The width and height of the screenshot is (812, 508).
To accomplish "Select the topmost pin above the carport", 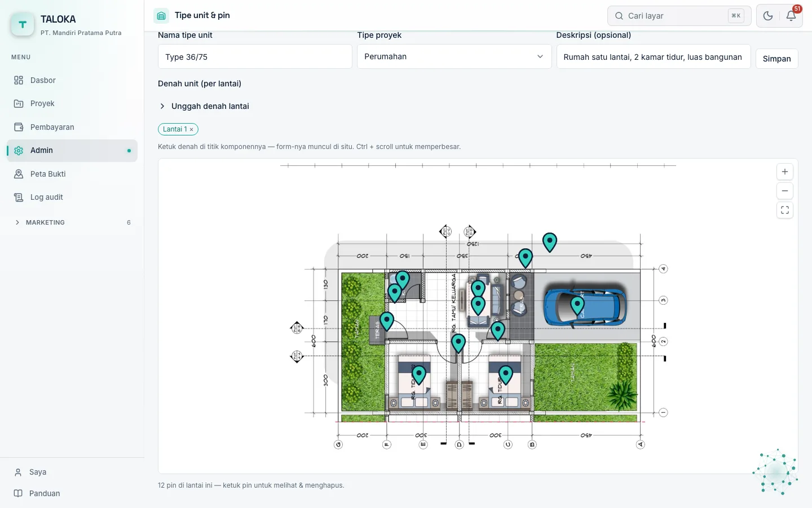I will pos(549,242).
